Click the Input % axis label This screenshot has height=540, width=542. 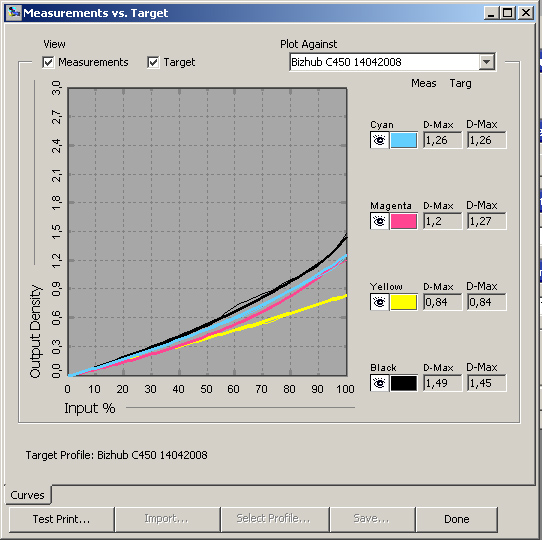pyautogui.click(x=90, y=408)
